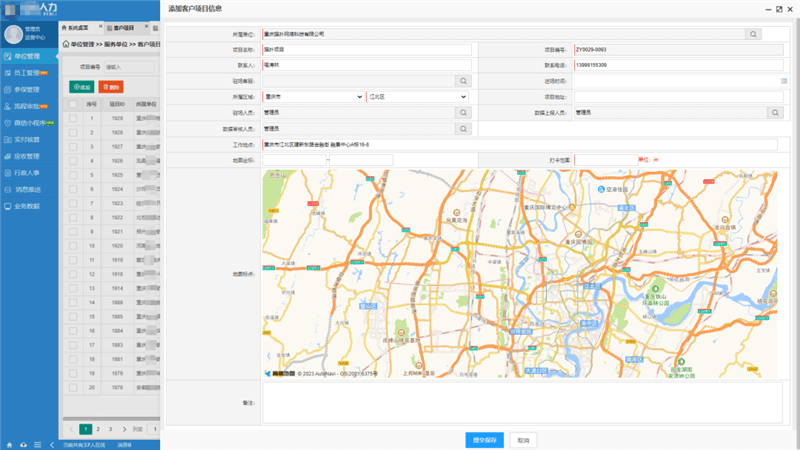Click the hamburger menu icon in bottom bar
This screenshot has width=800, height=450.
(37, 445)
